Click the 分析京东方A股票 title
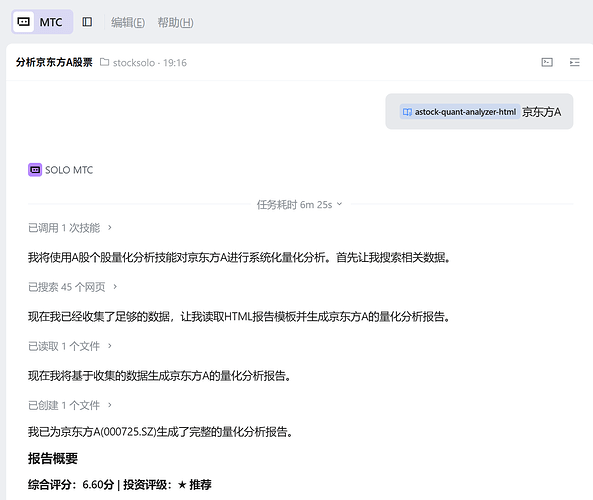This screenshot has height=500, width=593. [x=54, y=62]
